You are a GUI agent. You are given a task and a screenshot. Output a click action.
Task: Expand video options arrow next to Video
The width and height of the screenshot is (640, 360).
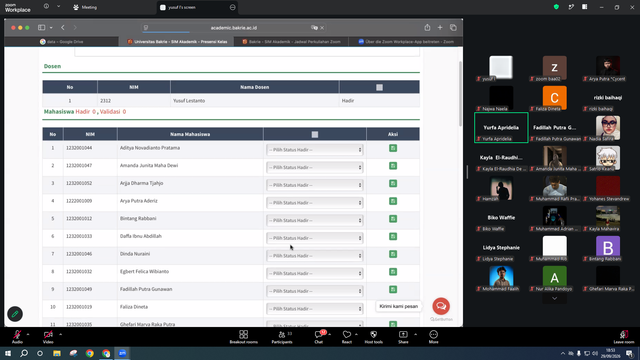click(x=60, y=334)
